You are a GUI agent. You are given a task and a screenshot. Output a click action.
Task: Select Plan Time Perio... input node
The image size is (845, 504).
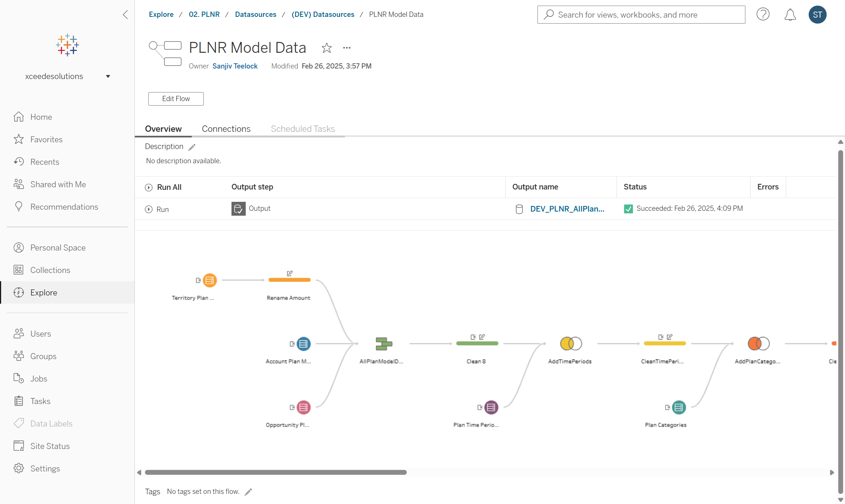pyautogui.click(x=491, y=407)
